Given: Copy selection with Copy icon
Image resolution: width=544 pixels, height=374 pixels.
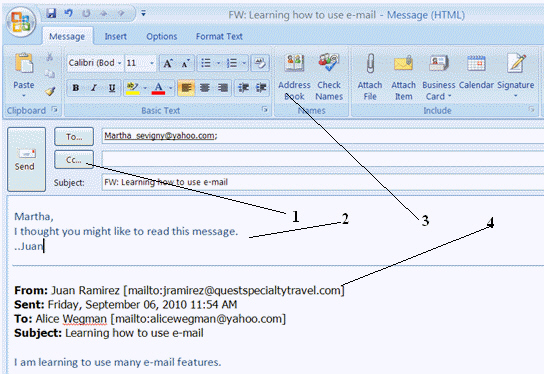Looking at the screenshot, I should tap(50, 74).
